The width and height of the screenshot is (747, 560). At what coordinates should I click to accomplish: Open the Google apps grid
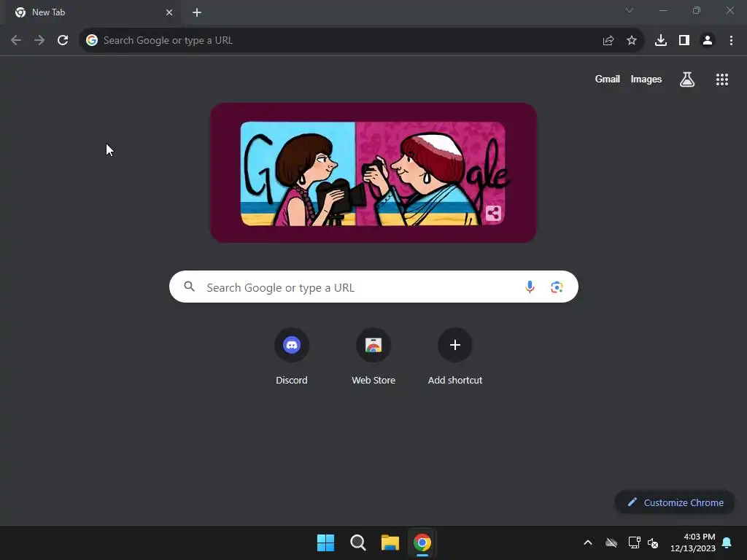(722, 79)
